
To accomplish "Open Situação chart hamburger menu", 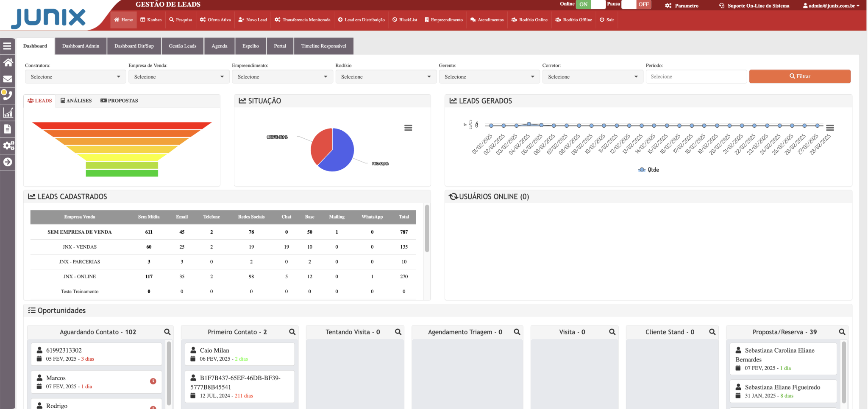I will (408, 128).
